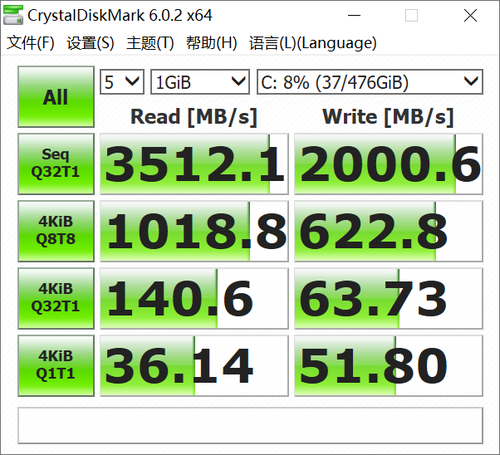500x455 pixels.
Task: Click the CrystalDiskMark app icon in title bar
Action: pos(13,15)
